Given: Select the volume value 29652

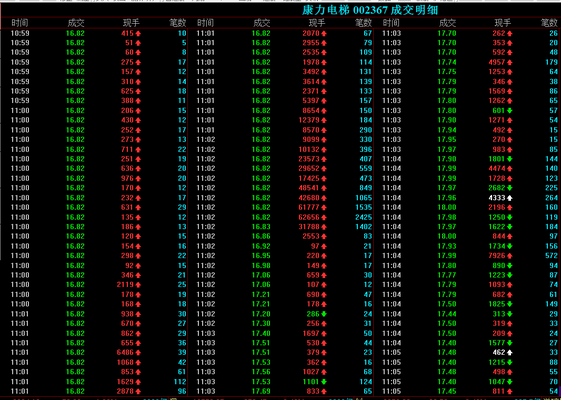Looking at the screenshot, I should click(309, 169).
